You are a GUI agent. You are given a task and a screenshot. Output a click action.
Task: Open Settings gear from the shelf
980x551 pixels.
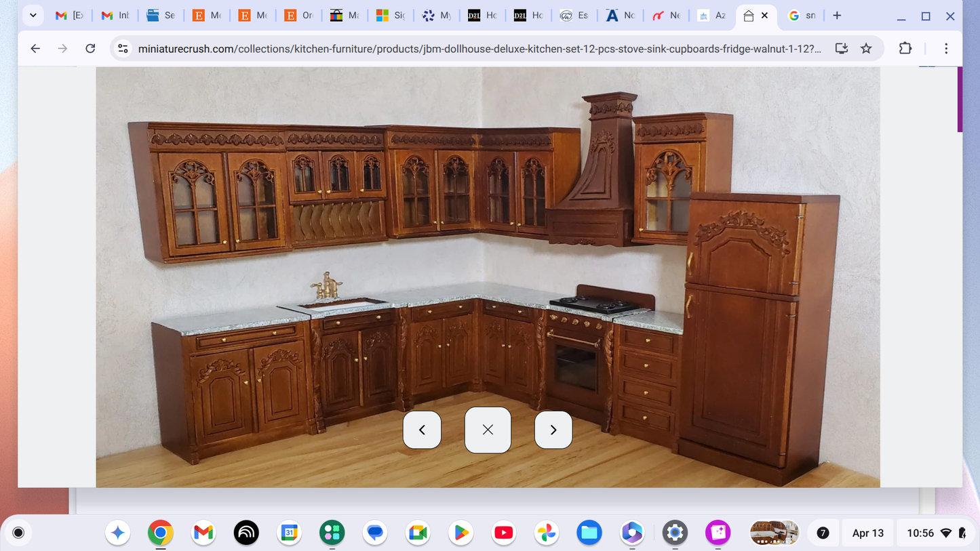click(x=675, y=533)
